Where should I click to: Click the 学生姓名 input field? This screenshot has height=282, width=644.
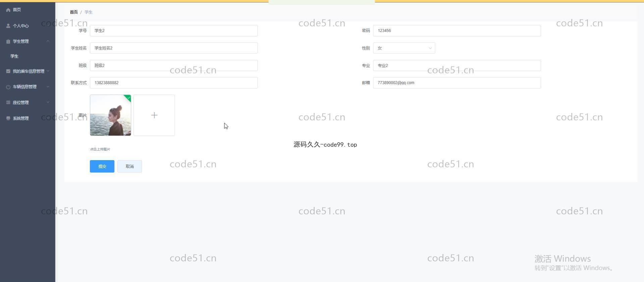click(174, 48)
